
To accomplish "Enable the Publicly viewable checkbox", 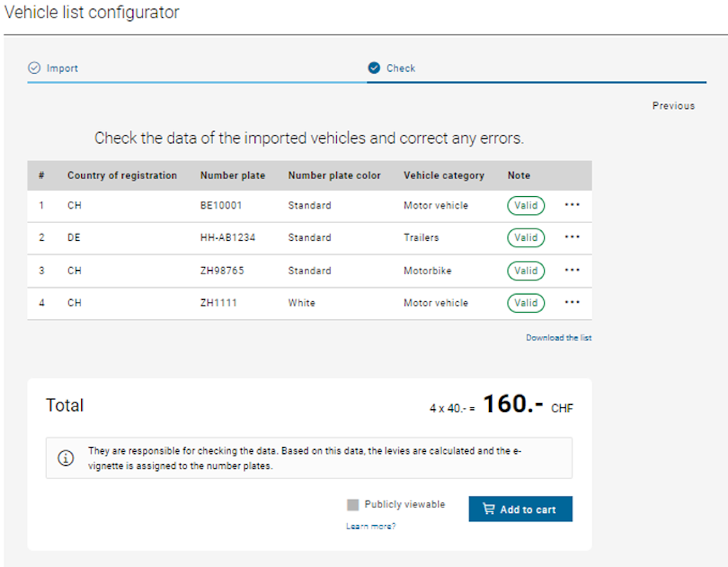I will [x=353, y=504].
